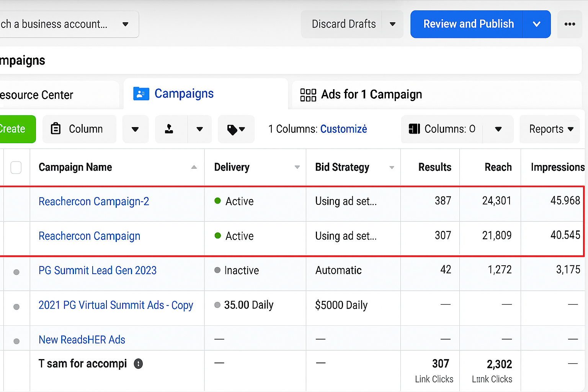Click the 1,272 reach value
588x392 pixels.
(500, 269)
